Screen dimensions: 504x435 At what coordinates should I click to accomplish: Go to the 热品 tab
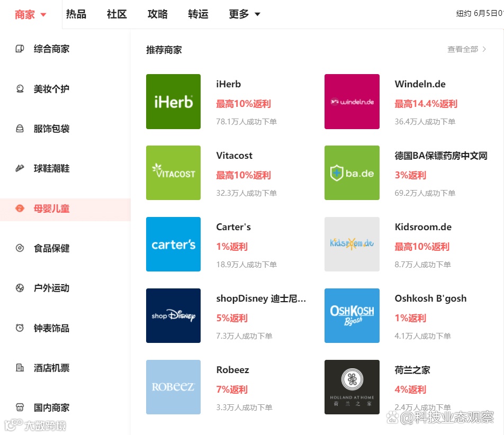76,14
